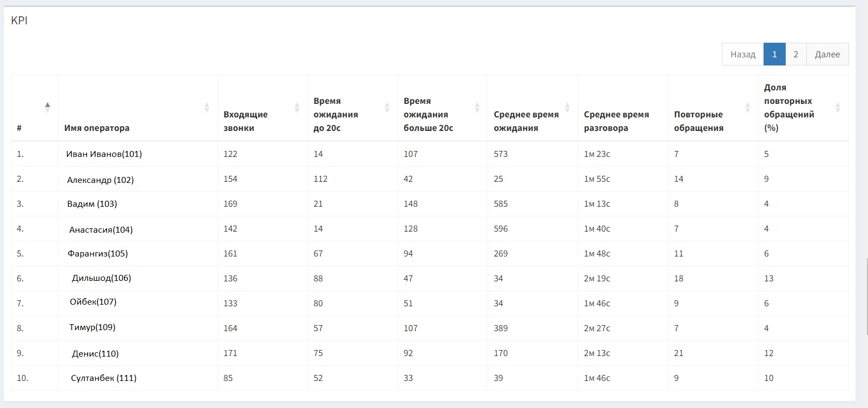The width and height of the screenshot is (868, 408).
Task: Sort by Доля повторных обращений arrows
Action: [x=838, y=107]
